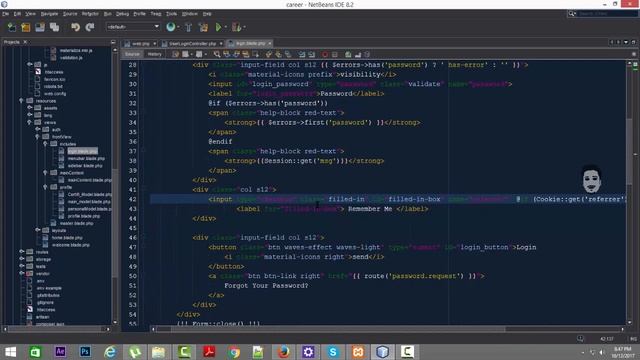Expand the assets folder node

coord(29,108)
